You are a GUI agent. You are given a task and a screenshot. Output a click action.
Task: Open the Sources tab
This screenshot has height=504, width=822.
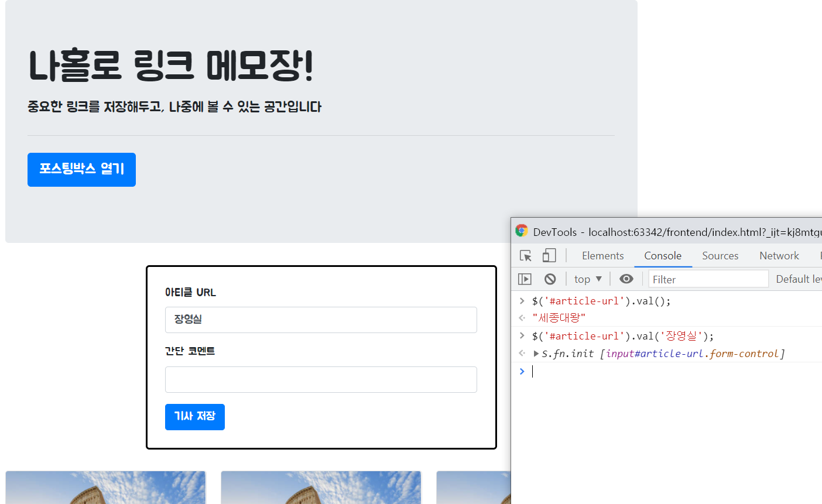tap(720, 256)
